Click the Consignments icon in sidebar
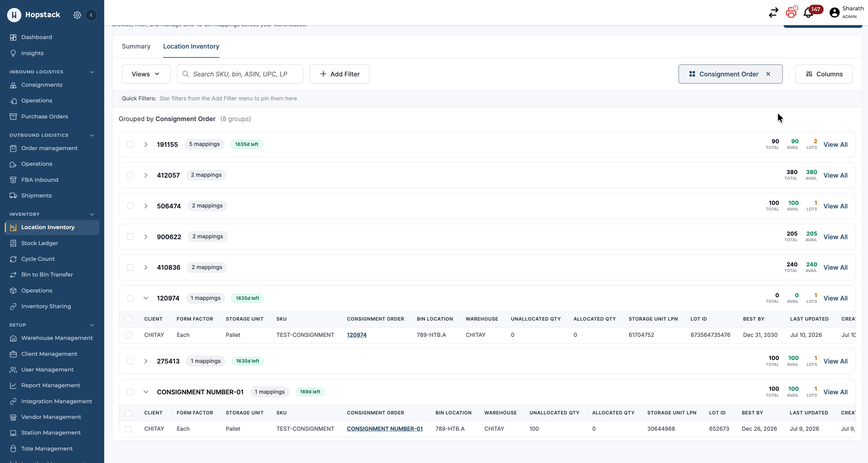The image size is (868, 463). 13,85
